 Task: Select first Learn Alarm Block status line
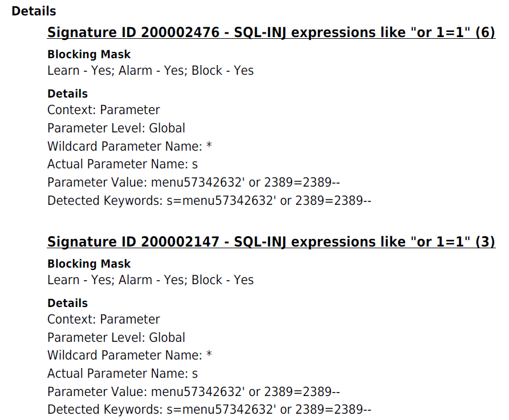click(150, 70)
